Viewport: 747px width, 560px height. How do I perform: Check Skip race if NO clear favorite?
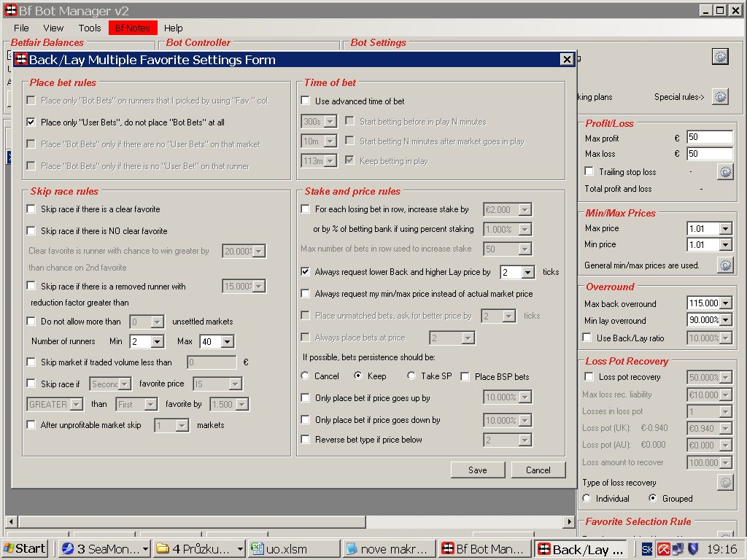[31, 231]
